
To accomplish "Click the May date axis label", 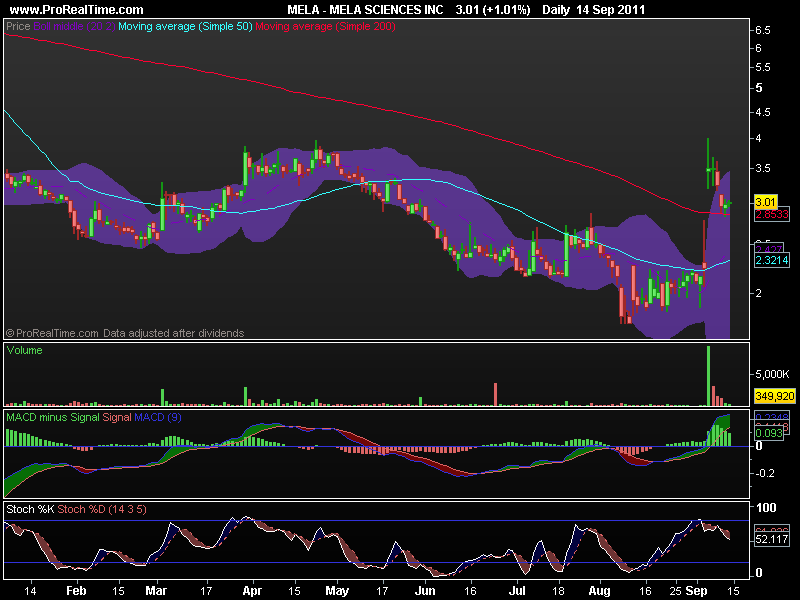I will (x=337, y=591).
